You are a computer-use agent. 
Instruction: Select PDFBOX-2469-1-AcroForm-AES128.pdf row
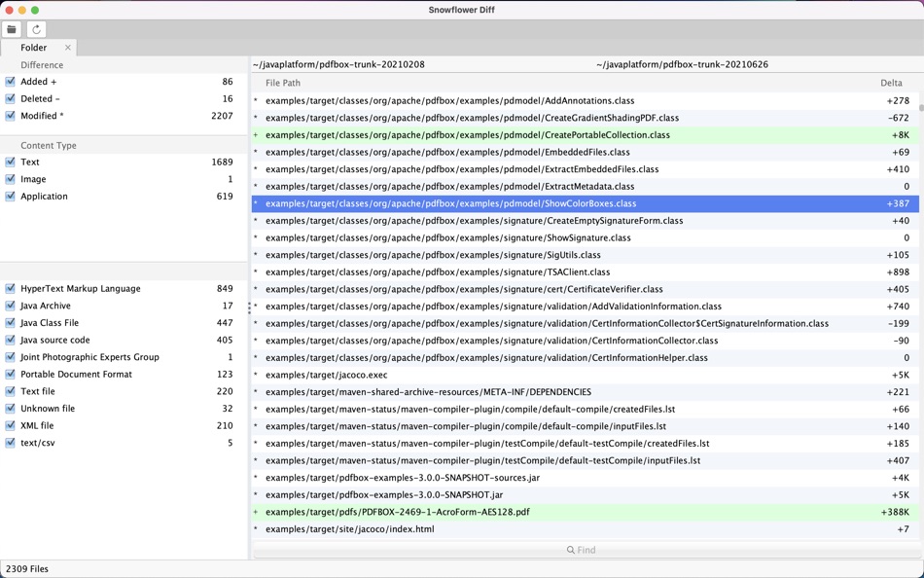coord(586,512)
